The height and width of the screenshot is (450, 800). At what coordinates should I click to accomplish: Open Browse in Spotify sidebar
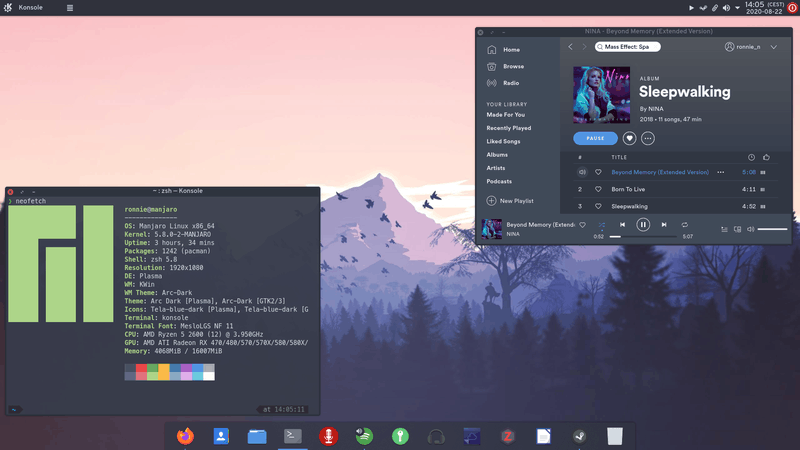(x=506, y=66)
